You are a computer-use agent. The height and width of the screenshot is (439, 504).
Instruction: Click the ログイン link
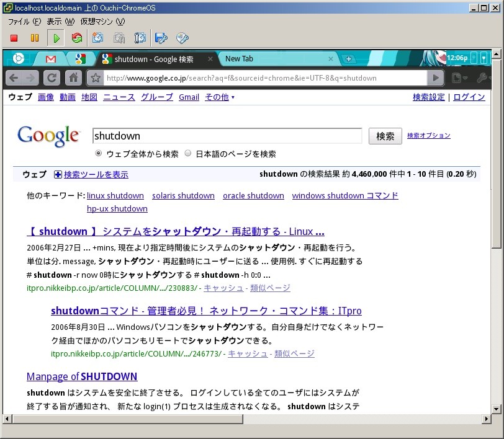click(x=469, y=97)
